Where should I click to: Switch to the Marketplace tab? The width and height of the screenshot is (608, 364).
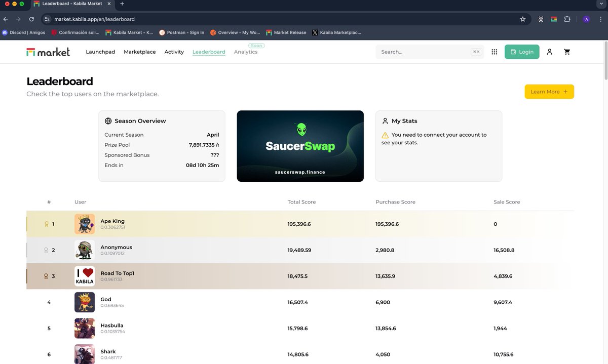[x=140, y=52]
